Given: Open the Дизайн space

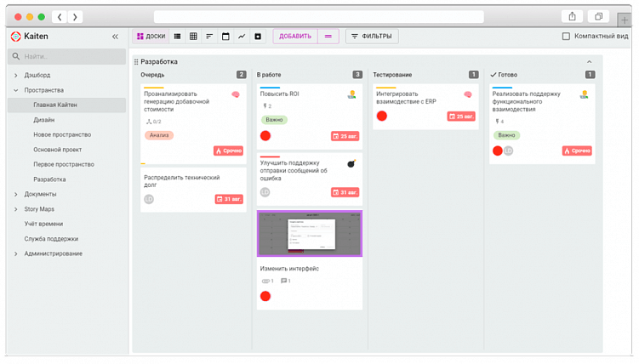Looking at the screenshot, I should click(x=44, y=120).
